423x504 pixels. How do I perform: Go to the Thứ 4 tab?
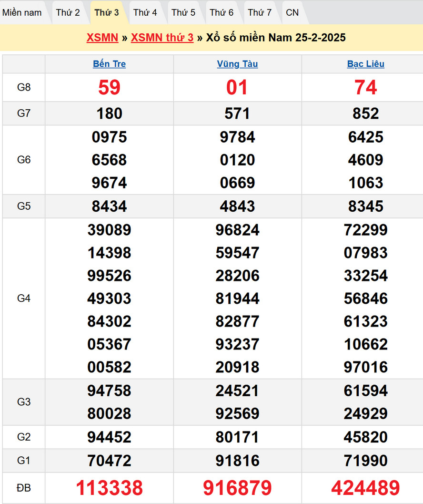point(145,12)
